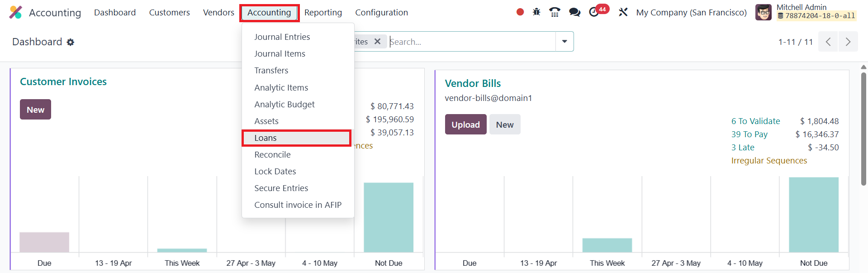Expand the search options dropdown arrow
This screenshot has height=273, width=868.
click(564, 42)
